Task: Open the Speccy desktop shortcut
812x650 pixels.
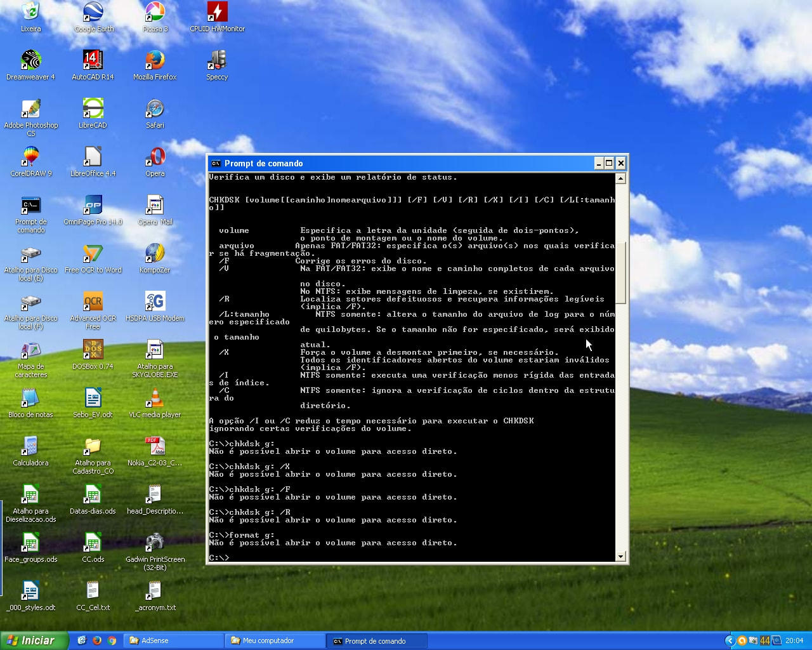Action: [x=217, y=61]
